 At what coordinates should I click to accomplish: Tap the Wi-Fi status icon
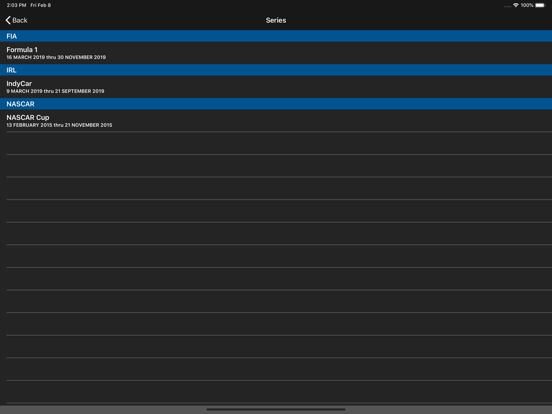pyautogui.click(x=516, y=5)
